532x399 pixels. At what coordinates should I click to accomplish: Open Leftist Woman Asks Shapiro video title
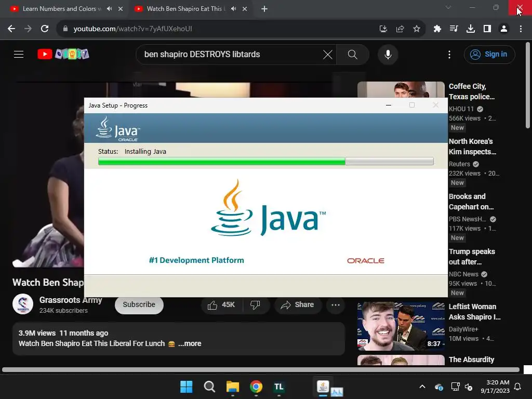coord(474,312)
